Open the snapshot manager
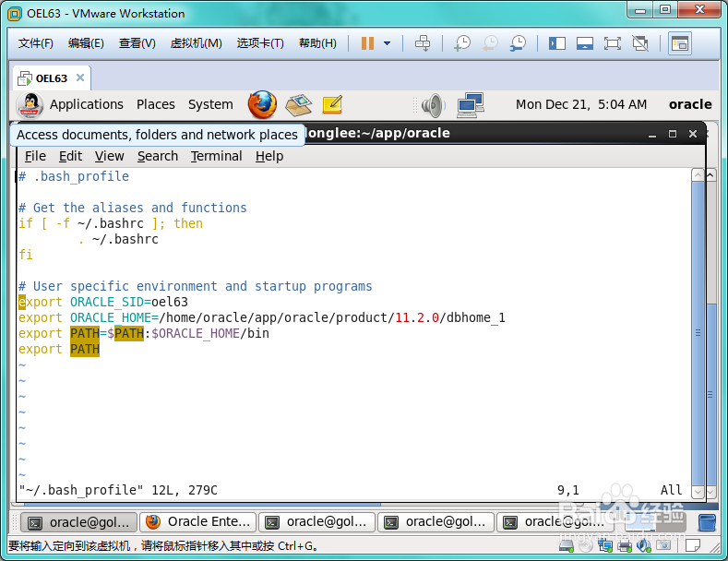 point(518,43)
